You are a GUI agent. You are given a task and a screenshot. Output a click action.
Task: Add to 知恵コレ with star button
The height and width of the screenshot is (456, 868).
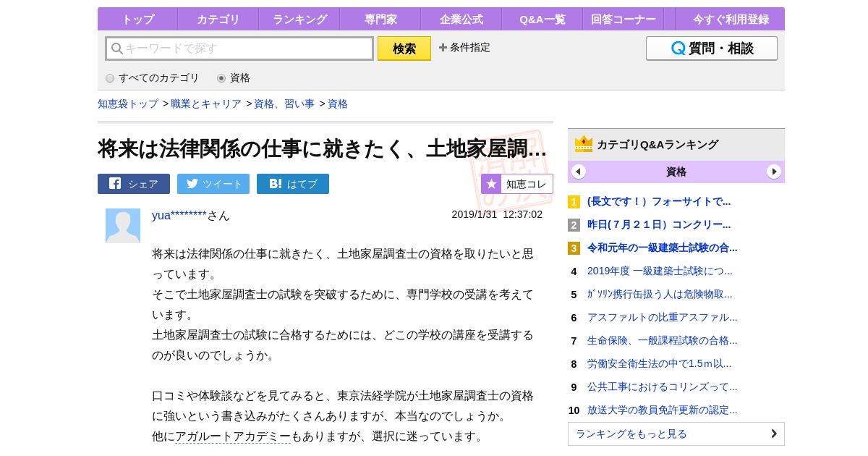[517, 184]
